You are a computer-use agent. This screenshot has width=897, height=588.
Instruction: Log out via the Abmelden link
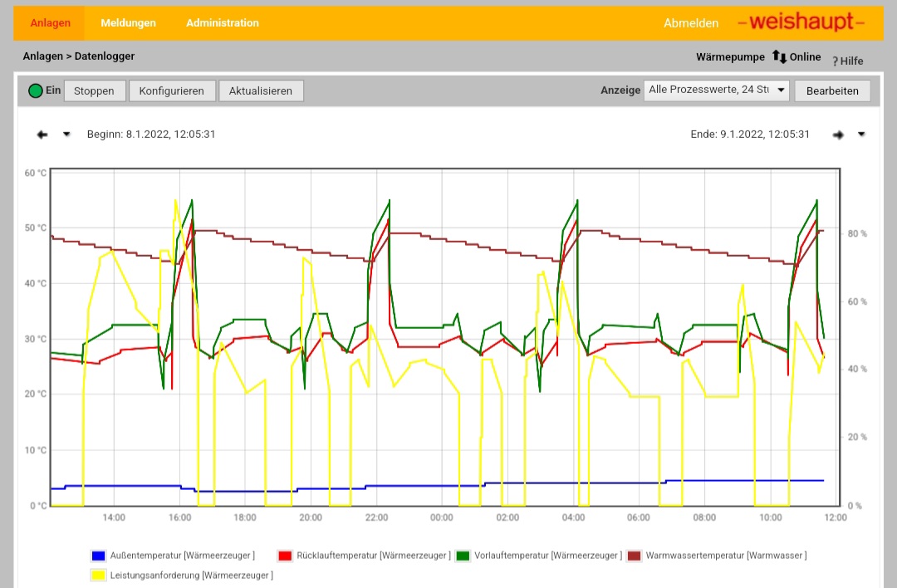[690, 23]
